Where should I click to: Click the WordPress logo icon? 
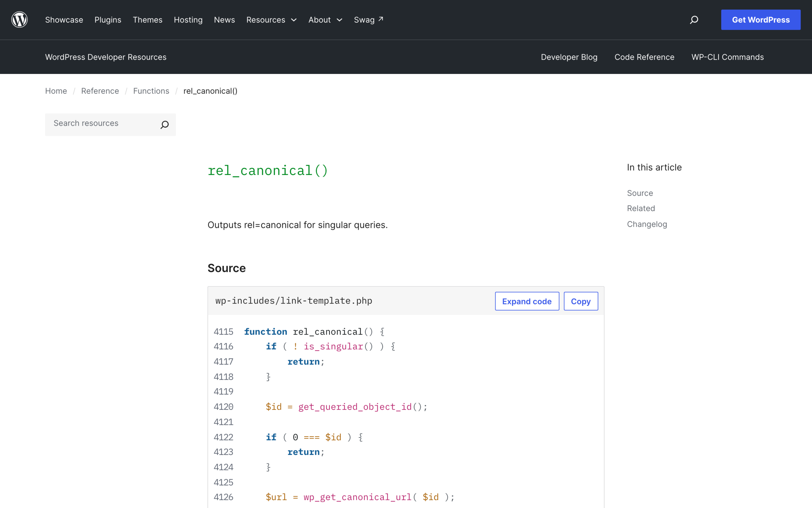coord(19,20)
